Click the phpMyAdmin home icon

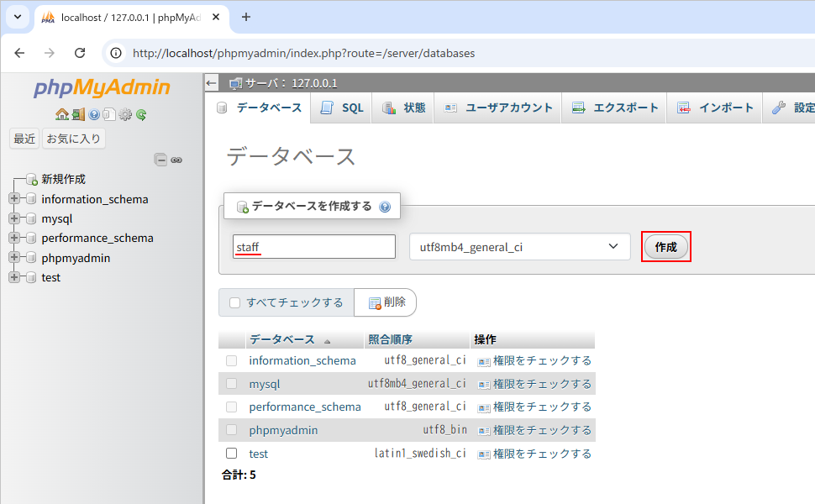(x=62, y=113)
